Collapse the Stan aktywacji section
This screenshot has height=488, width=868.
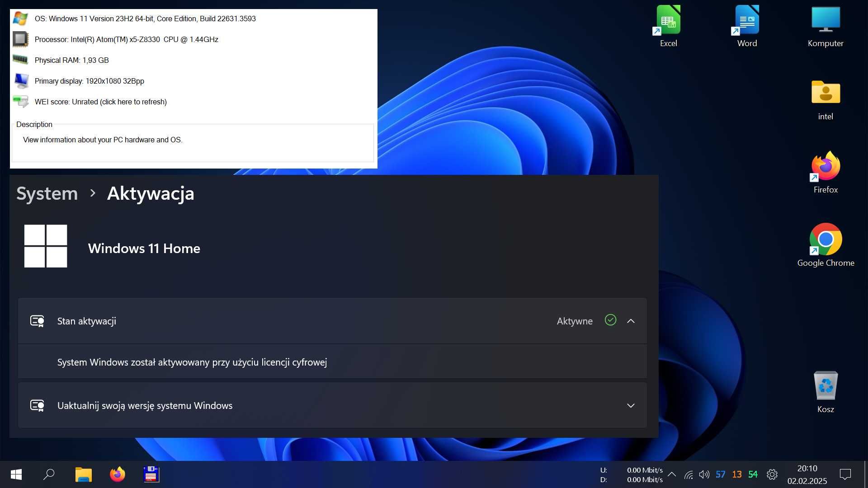click(631, 321)
